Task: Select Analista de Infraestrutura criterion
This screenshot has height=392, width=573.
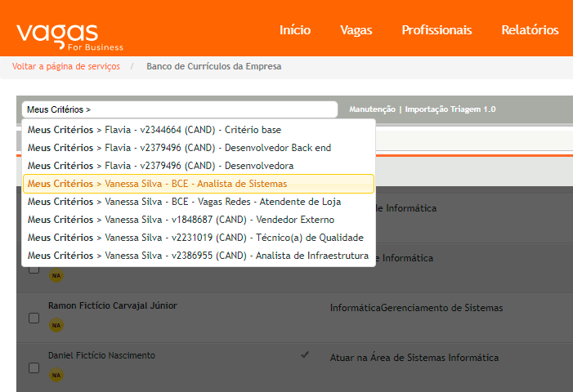Action: click(199, 255)
